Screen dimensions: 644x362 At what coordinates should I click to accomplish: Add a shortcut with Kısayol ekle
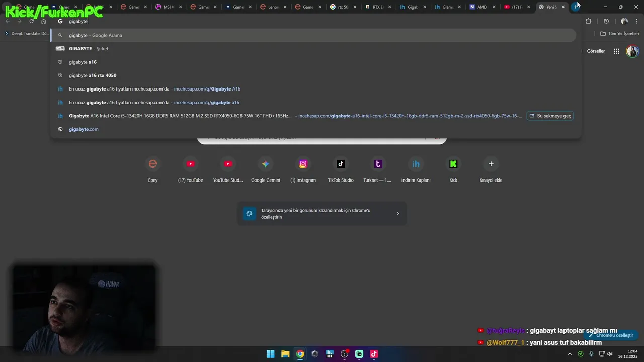click(491, 169)
